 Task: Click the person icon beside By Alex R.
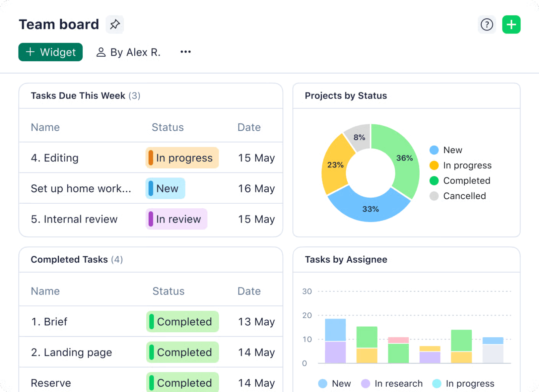(x=101, y=52)
